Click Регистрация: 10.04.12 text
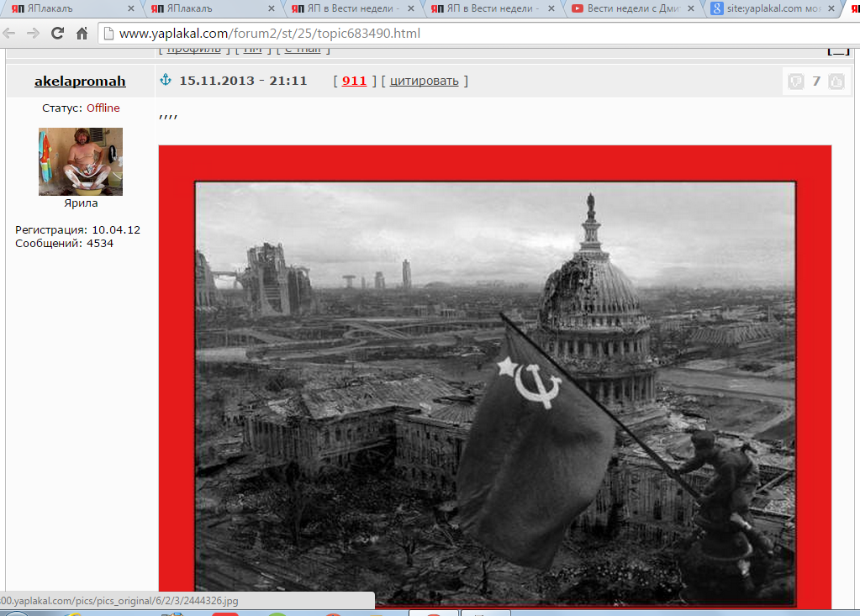The image size is (860, 616). 78,229
